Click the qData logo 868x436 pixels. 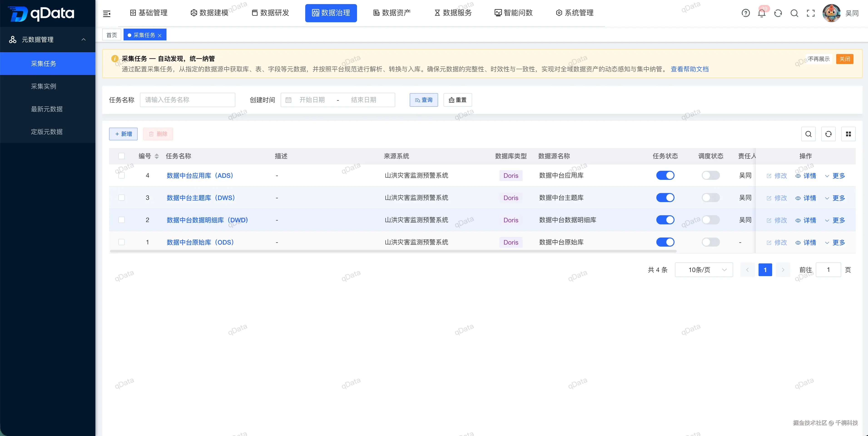click(41, 13)
